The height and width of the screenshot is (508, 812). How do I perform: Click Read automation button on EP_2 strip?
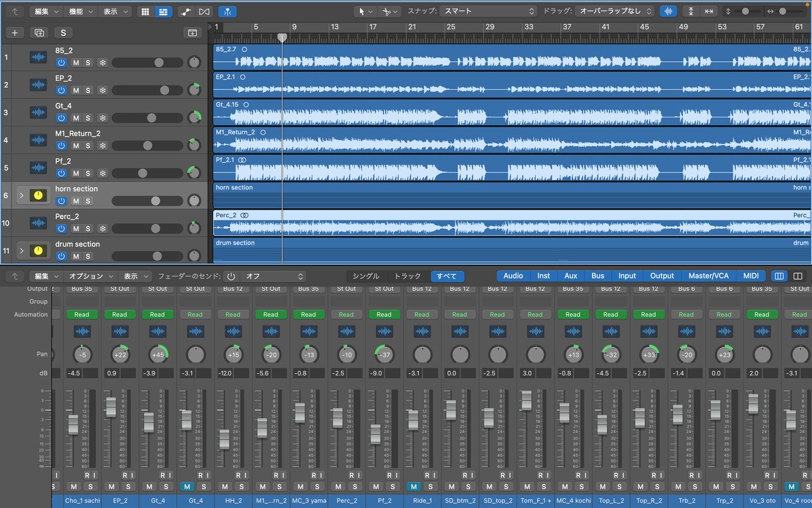(120, 314)
